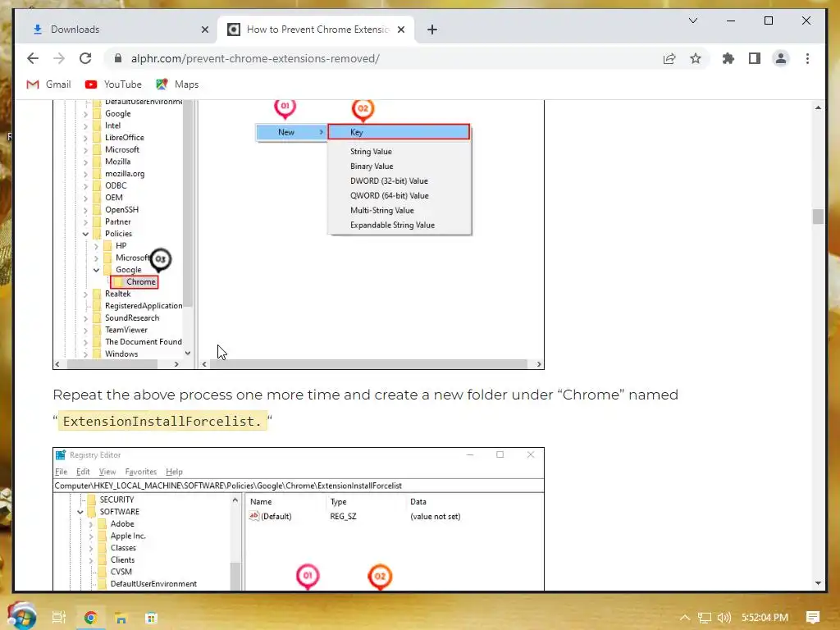Click the Chrome folder in the registry tree image
840x630 pixels.
(x=135, y=282)
